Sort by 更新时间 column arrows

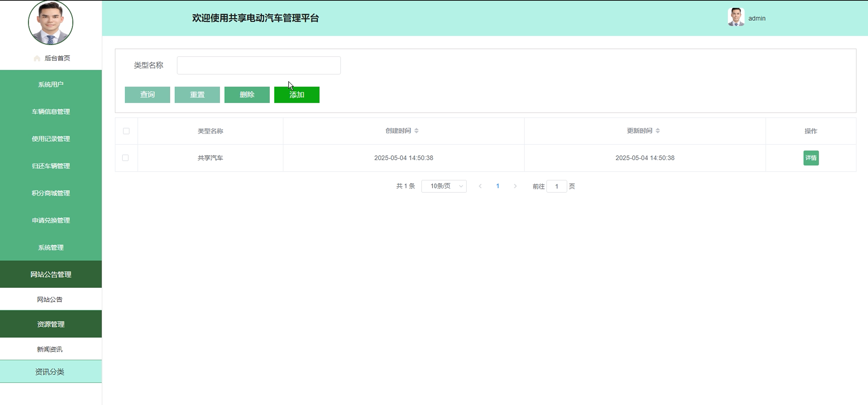658,131
